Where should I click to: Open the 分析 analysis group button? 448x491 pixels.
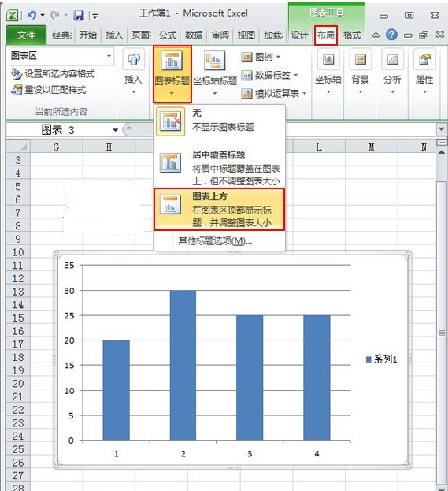(392, 72)
